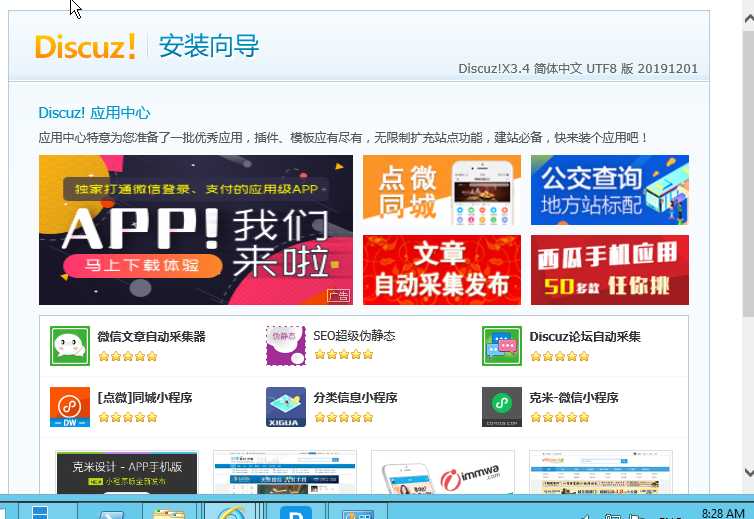Viewport: 754px width, 519px height.
Task: Open the 克米设计 - APP手机版 template thumbnail
Action: (127, 473)
